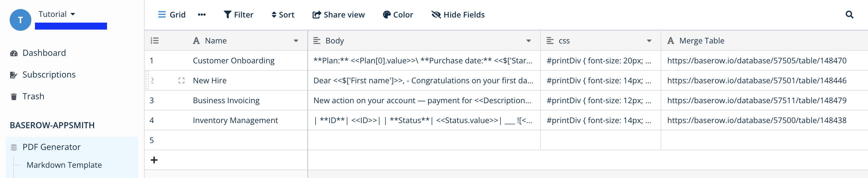
Task: Open the view options three-dots menu
Action: [x=202, y=14]
